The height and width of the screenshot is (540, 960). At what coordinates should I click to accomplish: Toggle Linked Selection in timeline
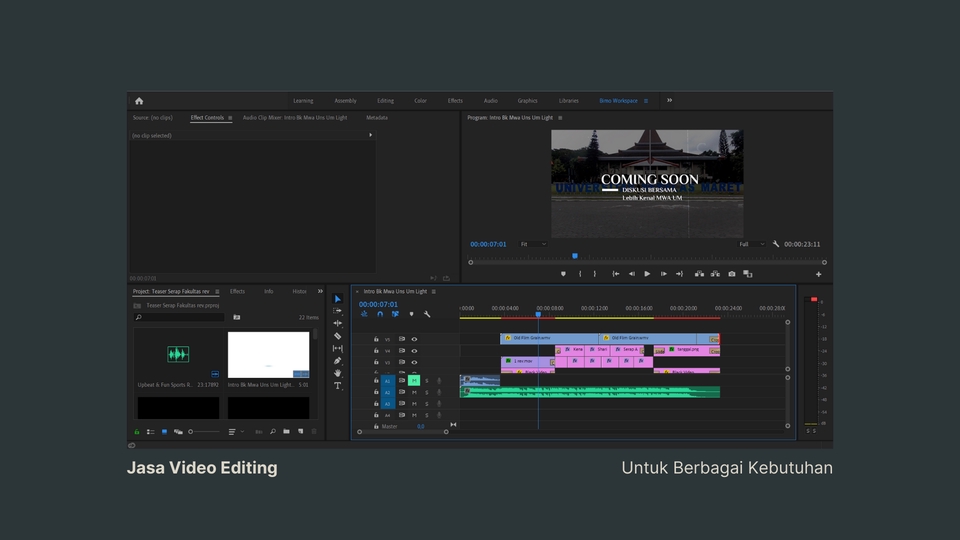(x=396, y=314)
